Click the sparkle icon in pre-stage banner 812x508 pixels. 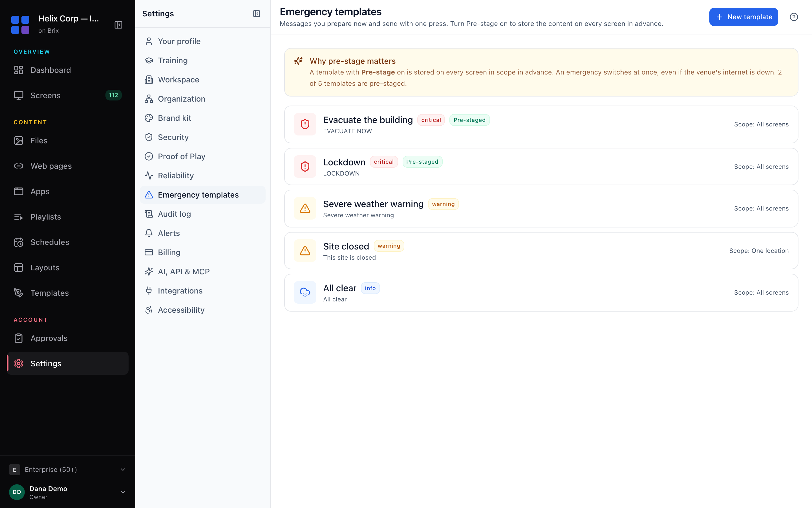click(x=298, y=61)
